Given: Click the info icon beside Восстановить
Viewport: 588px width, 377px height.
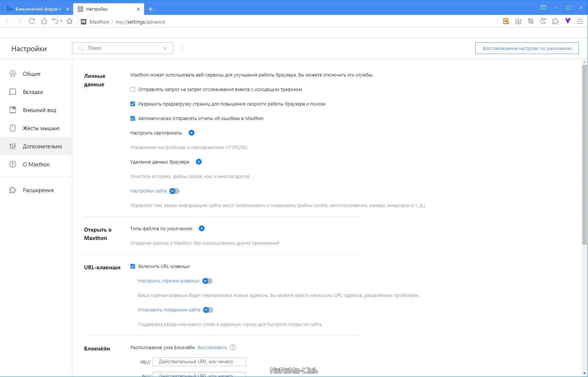Looking at the screenshot, I should point(233,347).
